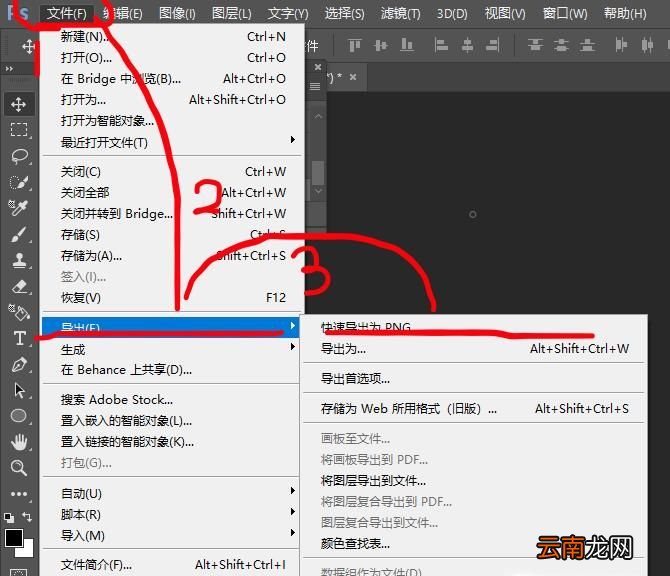Choose 置入嵌入的智能对象(L)...
This screenshot has height=576, width=670.
171,420
